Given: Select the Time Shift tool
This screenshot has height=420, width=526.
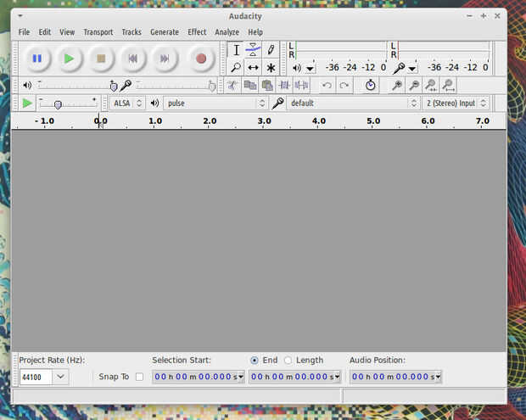Looking at the screenshot, I should pyautogui.click(x=253, y=67).
